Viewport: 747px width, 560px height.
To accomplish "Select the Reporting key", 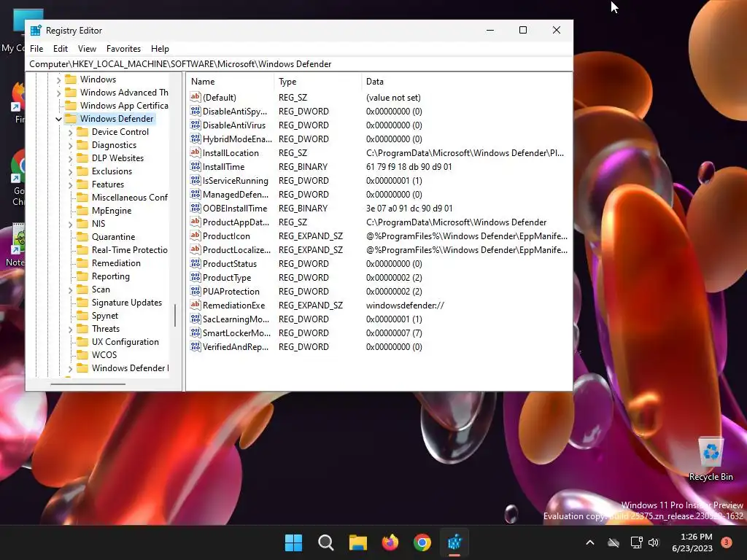I will pyautogui.click(x=111, y=276).
